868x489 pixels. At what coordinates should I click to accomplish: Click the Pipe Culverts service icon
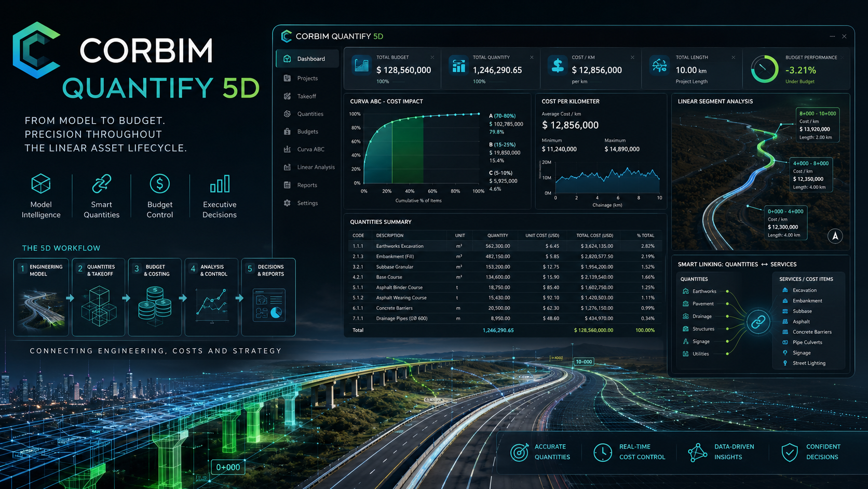pyautogui.click(x=785, y=342)
